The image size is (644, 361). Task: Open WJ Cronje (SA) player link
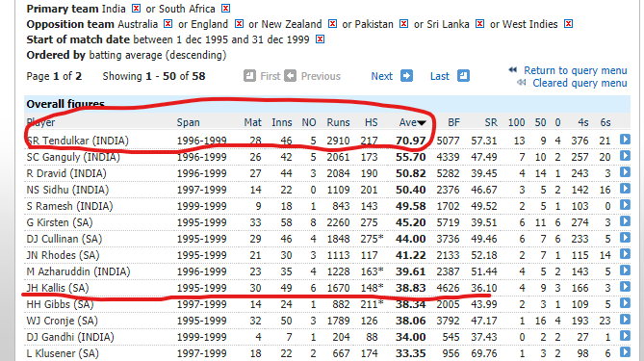pos(62,321)
